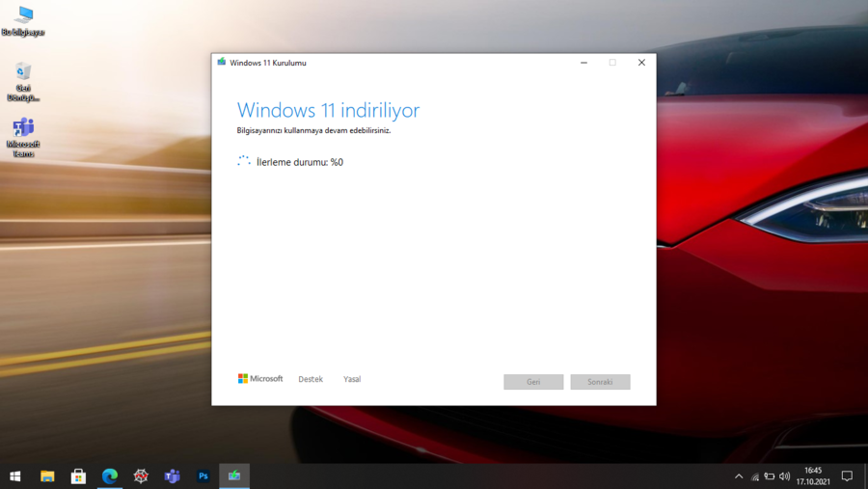Select Windows 11 Kurulumu taskbar icon
The image size is (868, 489).
pos(234,476)
